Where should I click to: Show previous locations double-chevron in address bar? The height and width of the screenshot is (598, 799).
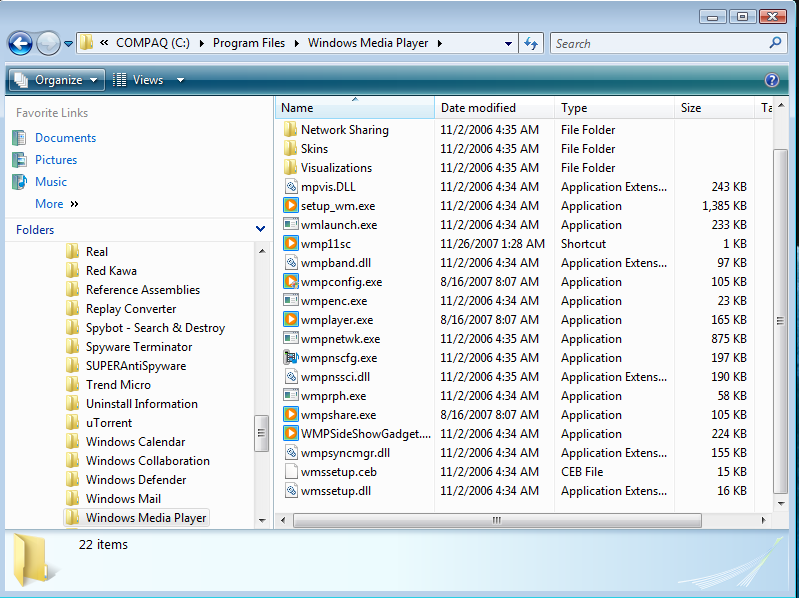click(x=104, y=43)
